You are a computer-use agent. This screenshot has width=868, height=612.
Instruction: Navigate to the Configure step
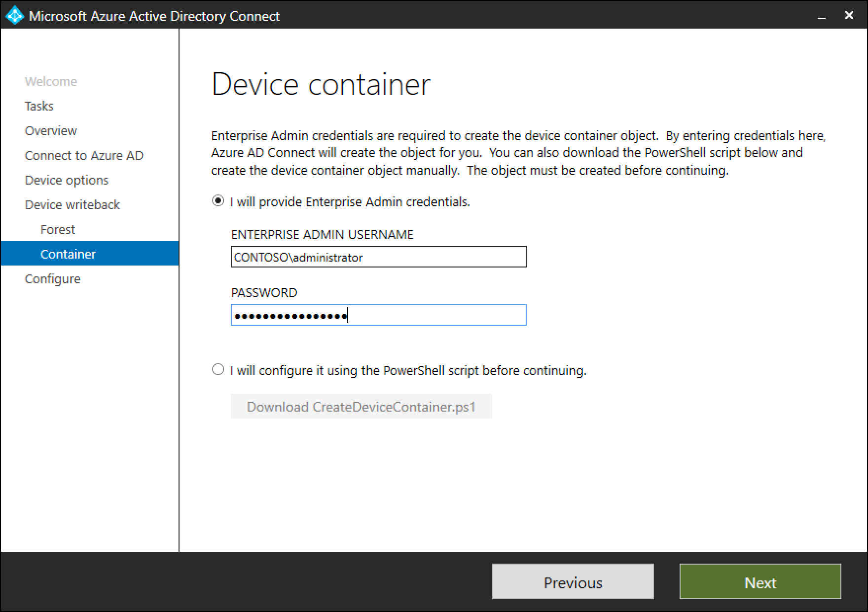[52, 278]
